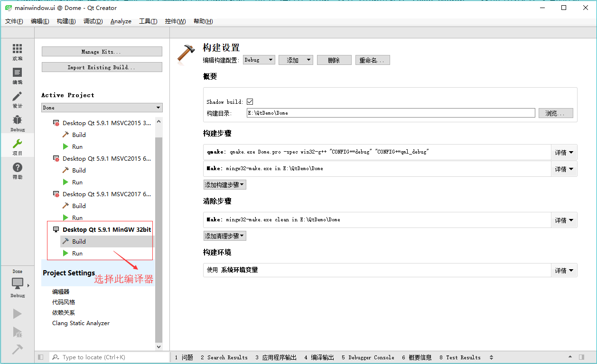Open the Debug build configuration dropdown

(x=259, y=60)
